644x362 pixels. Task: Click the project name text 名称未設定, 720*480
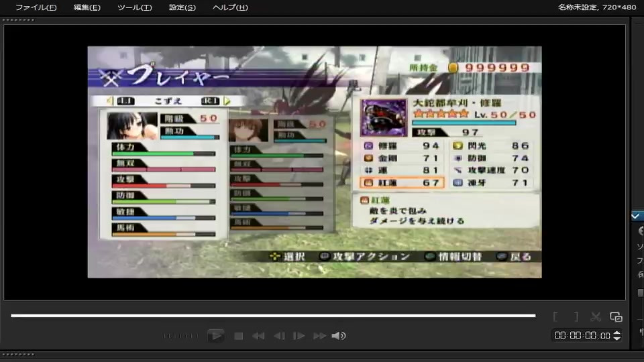pyautogui.click(x=597, y=7)
